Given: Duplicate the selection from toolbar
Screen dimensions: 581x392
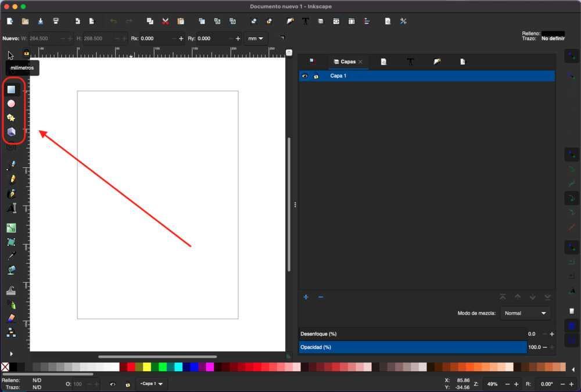Looking at the screenshot, I should pos(202,21).
